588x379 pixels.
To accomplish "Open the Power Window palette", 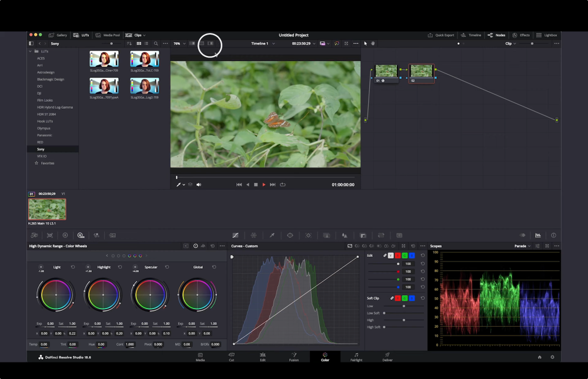I will coord(290,236).
